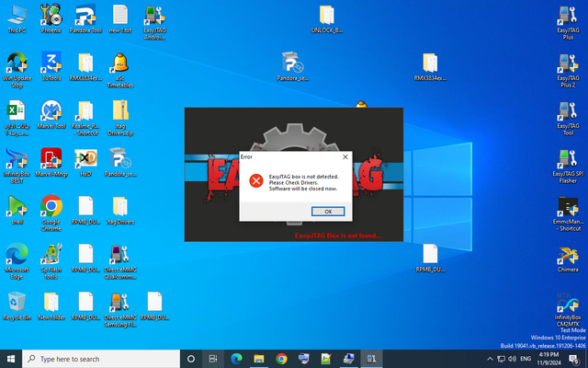Image resolution: width=588 pixels, height=368 pixels.
Task: Select the New folder icon
Action: 51,305
